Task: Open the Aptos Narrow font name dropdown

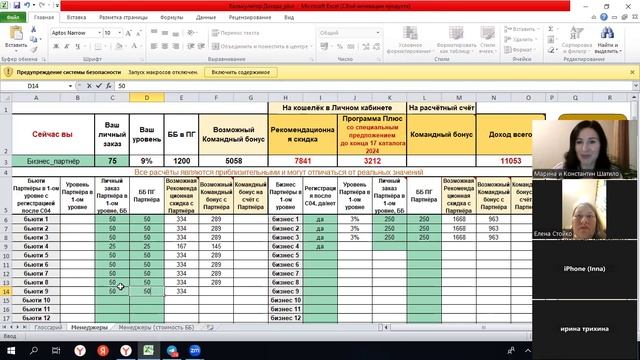Action: coord(99,33)
